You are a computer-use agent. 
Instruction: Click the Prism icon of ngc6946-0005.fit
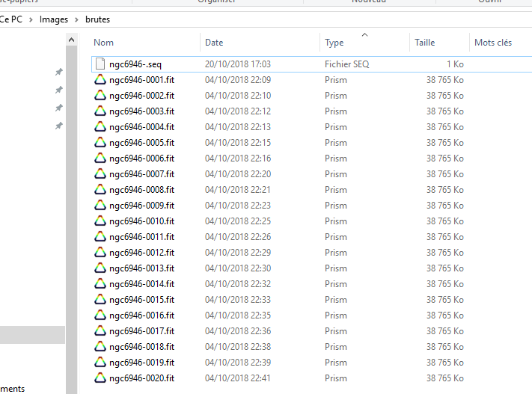click(x=100, y=142)
